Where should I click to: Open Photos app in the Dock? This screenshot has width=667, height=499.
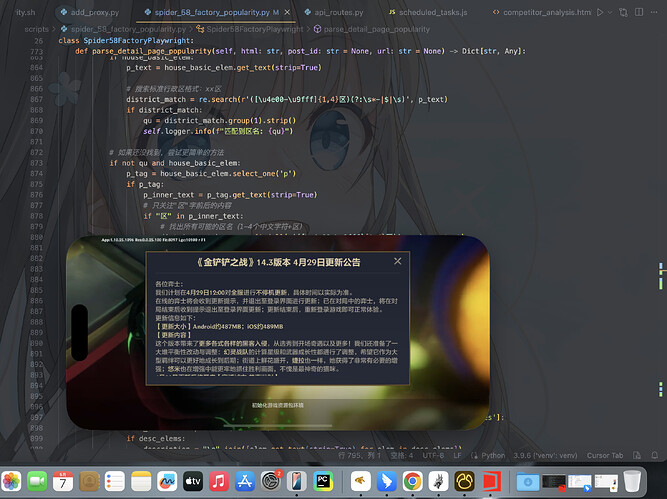tap(11, 481)
